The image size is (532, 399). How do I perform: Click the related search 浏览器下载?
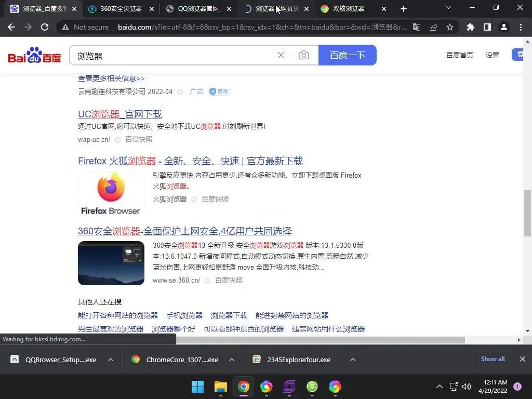229,315
